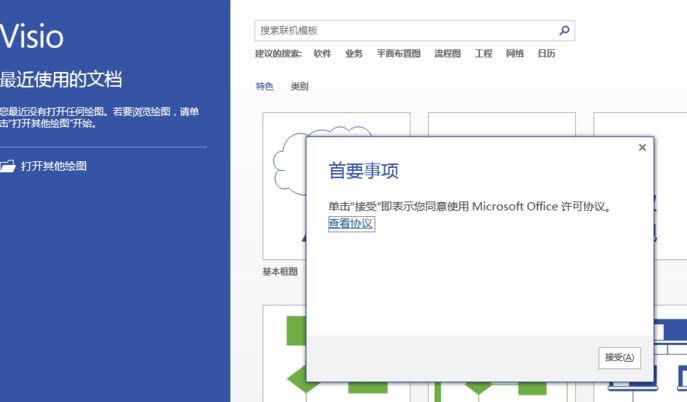Switch to the 类别 tab

point(300,87)
